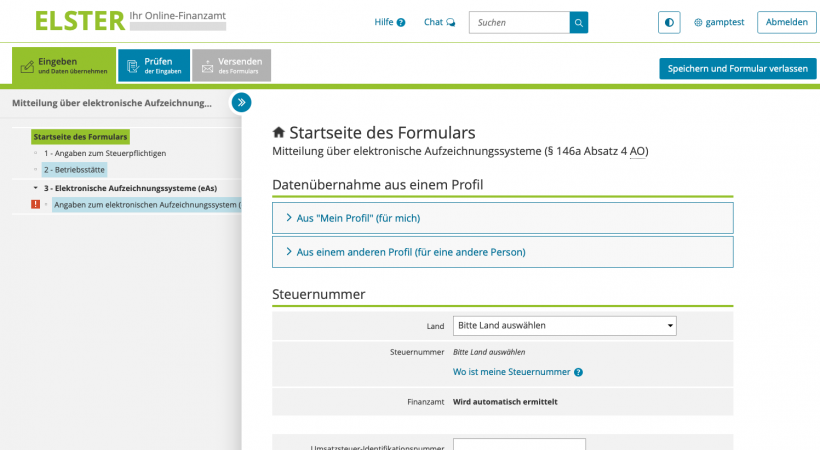
Task: Collapse the sidebar with double-chevron button
Action: [242, 103]
